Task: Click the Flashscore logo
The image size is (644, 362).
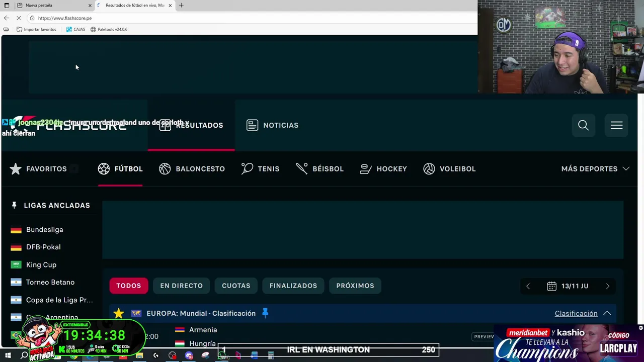Action: pos(69,125)
